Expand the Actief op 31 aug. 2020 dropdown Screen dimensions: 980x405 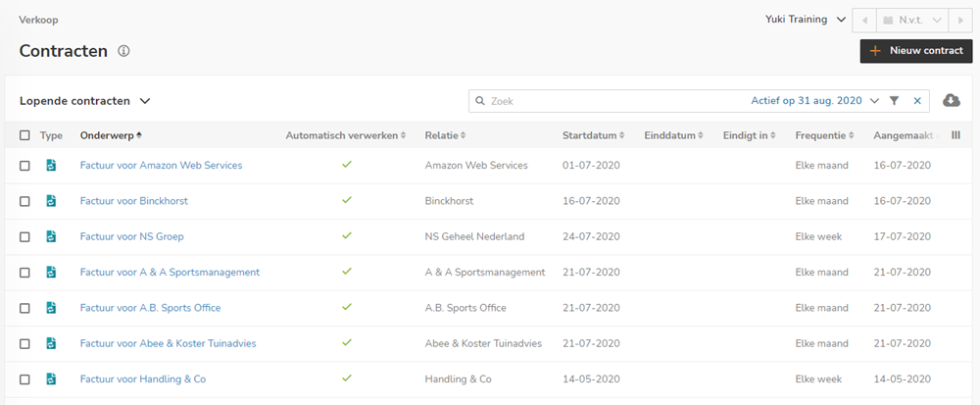pyautogui.click(x=815, y=101)
